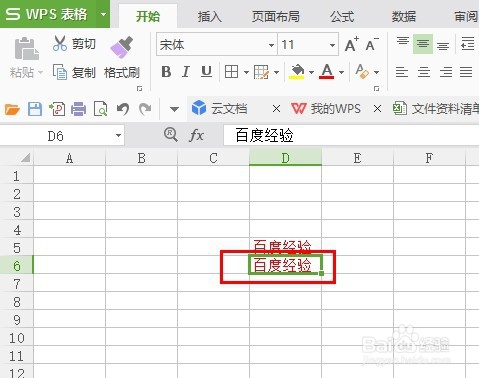Close the 我的WPS tab
The height and width of the screenshot is (378, 479).
click(377, 109)
